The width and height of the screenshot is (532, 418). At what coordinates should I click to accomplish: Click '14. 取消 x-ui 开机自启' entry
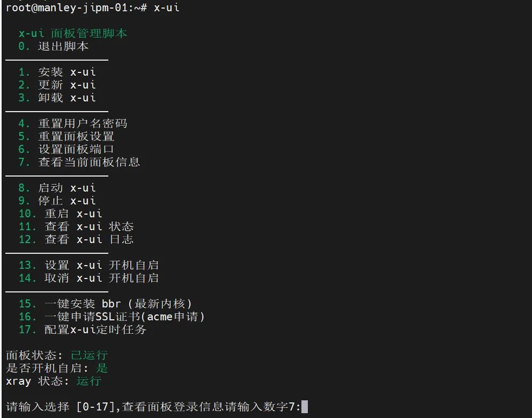point(88,278)
